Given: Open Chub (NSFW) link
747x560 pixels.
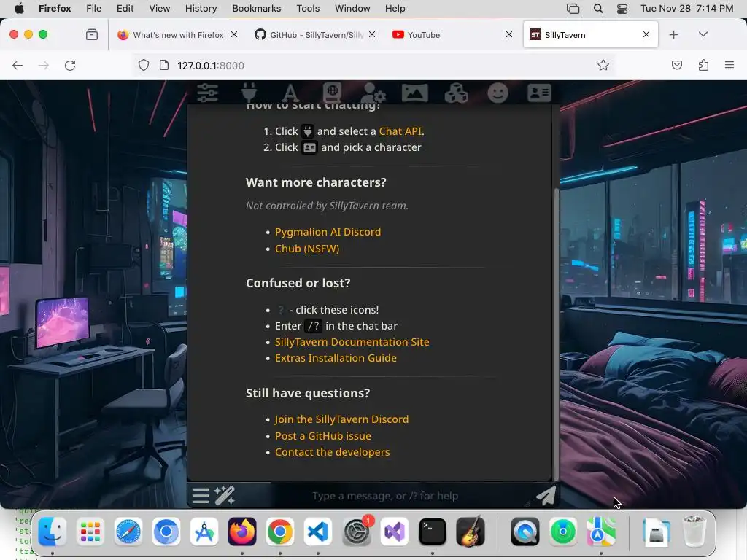Looking at the screenshot, I should tap(307, 249).
